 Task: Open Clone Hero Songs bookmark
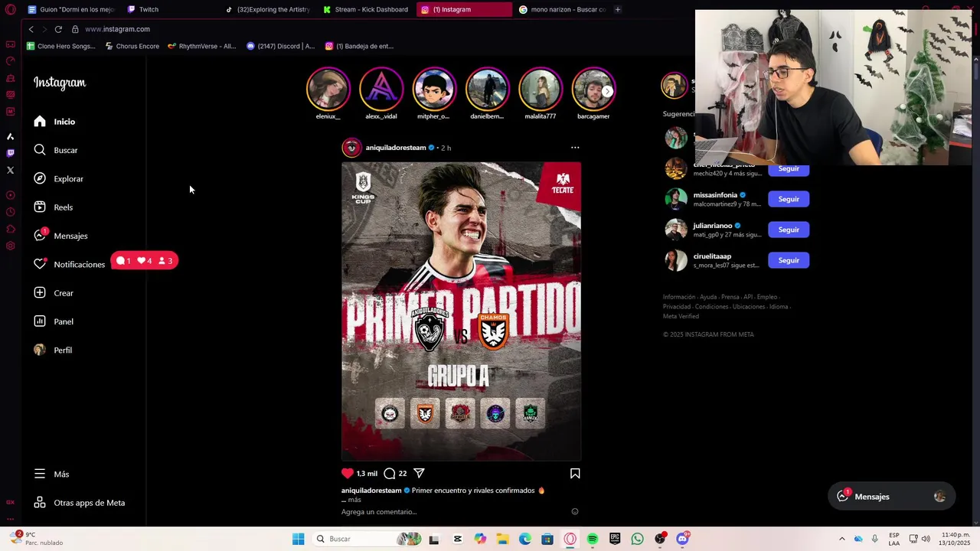[60, 46]
